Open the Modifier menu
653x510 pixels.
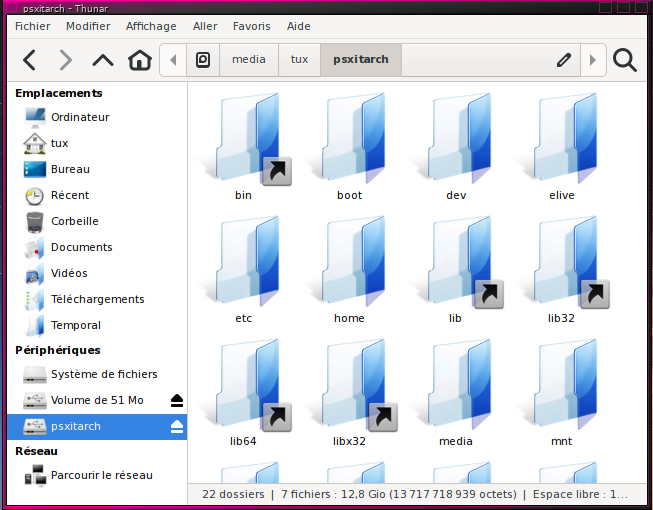coord(88,26)
